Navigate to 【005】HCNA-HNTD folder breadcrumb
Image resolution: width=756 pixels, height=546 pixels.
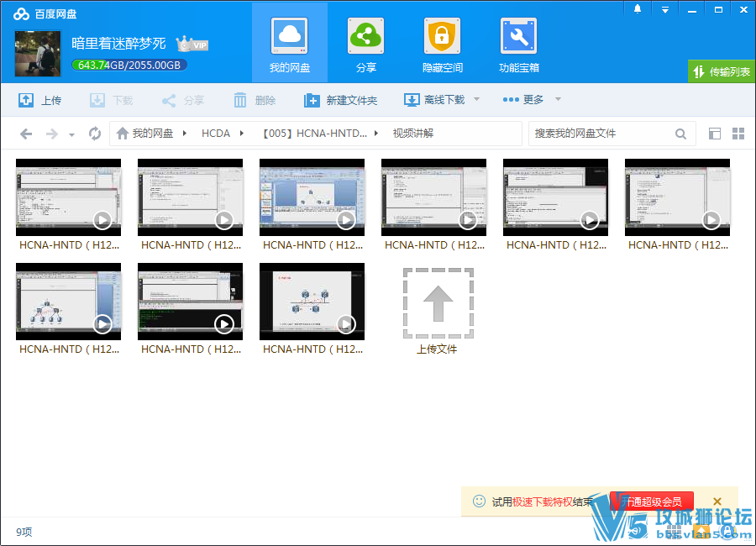click(315, 133)
